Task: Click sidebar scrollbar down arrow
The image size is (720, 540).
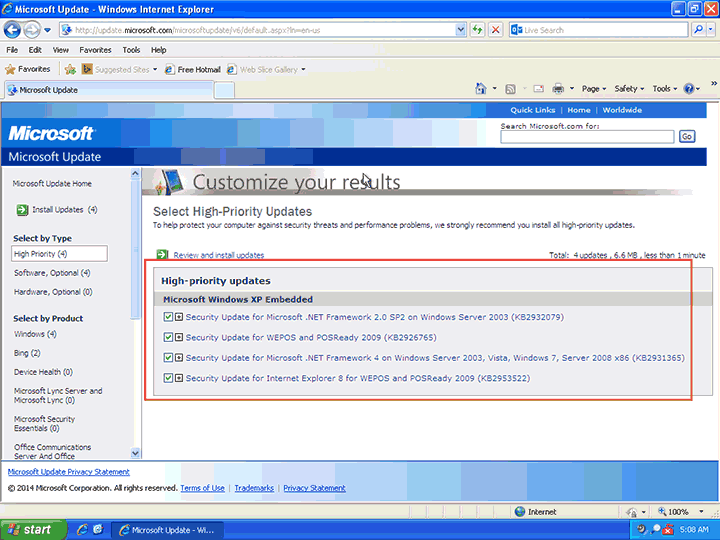Action: (x=135, y=453)
